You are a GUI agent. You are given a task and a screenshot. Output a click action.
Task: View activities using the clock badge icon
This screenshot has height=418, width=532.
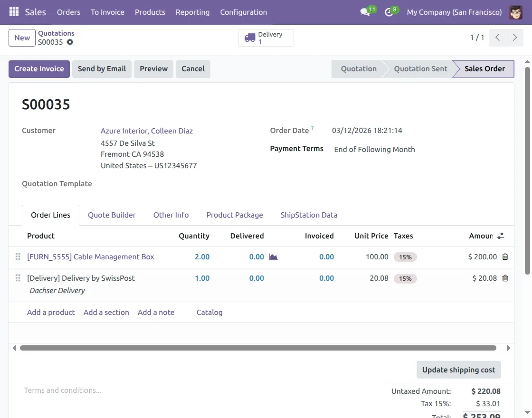pos(388,12)
